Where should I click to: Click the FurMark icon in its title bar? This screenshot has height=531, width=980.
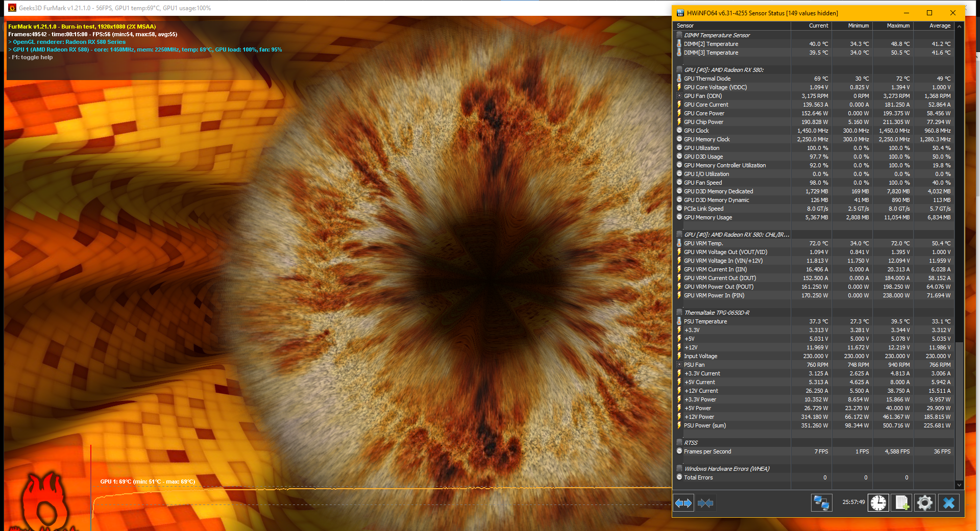(x=12, y=8)
